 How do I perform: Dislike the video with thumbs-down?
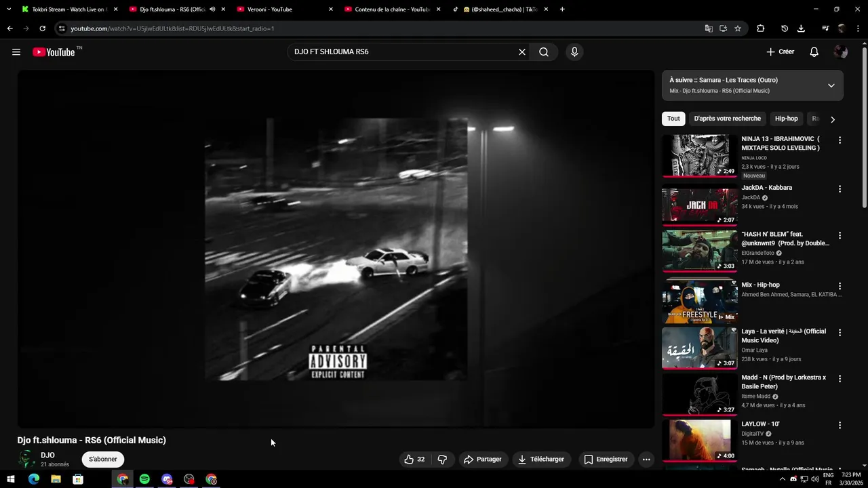point(442,459)
